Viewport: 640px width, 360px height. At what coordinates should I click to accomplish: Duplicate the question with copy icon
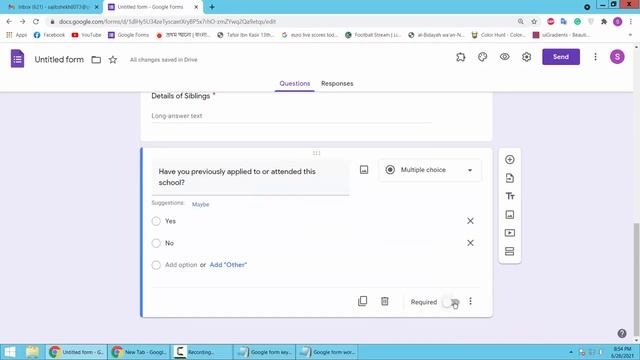click(x=362, y=301)
